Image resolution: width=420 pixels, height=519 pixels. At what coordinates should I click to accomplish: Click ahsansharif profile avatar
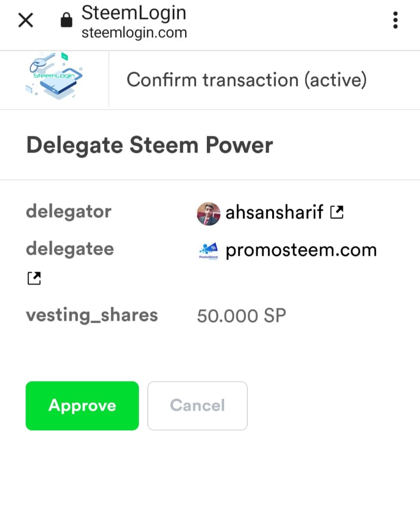click(208, 214)
